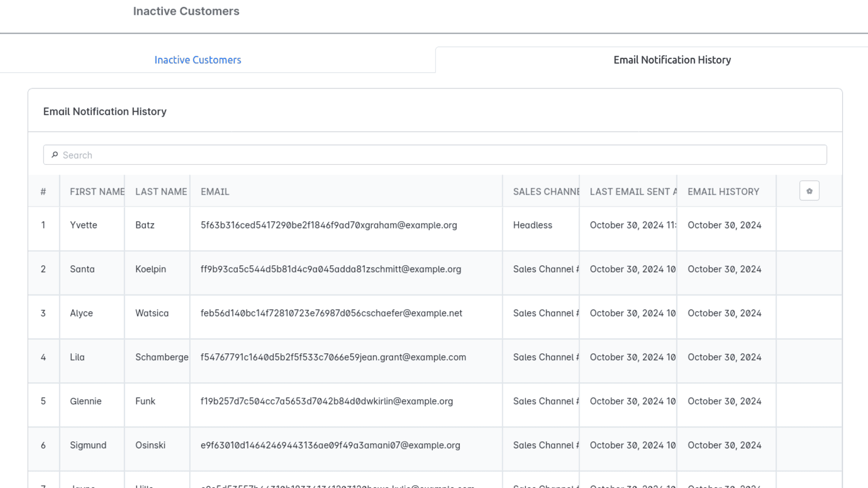
Task: Click row number 3
Action: coord(43,313)
